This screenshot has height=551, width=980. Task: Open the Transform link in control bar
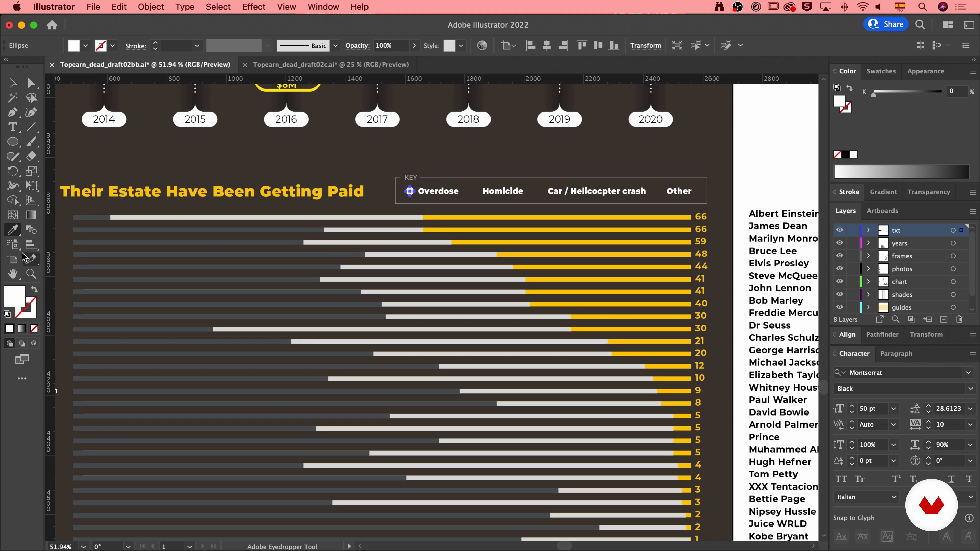click(x=645, y=46)
